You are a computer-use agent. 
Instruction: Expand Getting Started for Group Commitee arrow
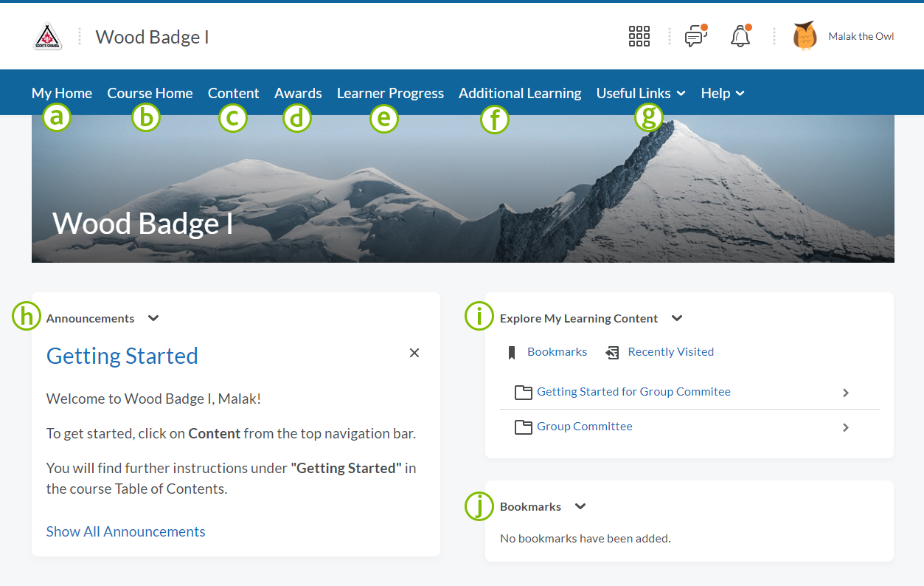[846, 393]
